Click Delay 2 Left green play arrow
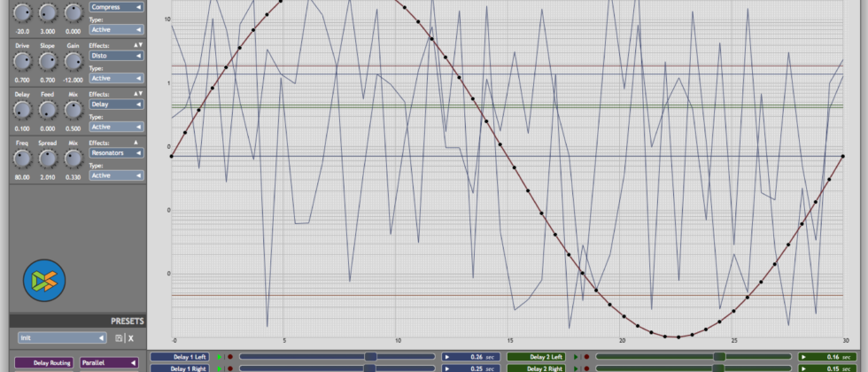This screenshot has width=868, height=372. point(576,357)
